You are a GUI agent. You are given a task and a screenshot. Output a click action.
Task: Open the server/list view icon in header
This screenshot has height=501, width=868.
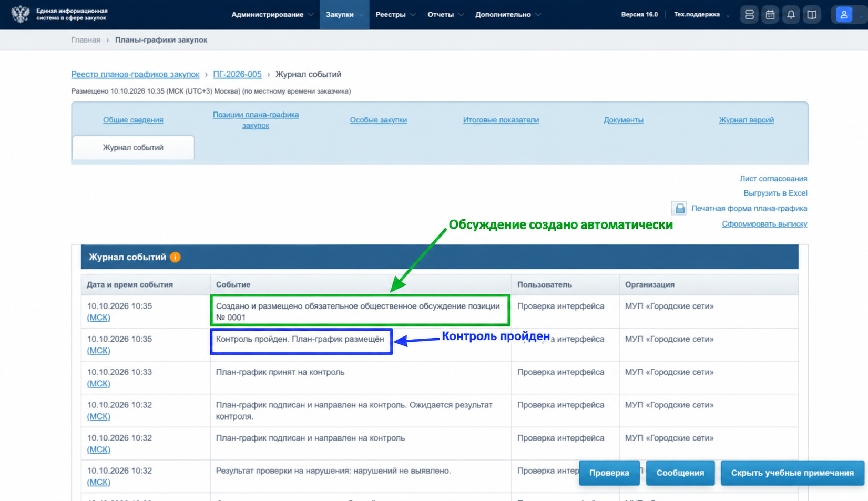[749, 15]
